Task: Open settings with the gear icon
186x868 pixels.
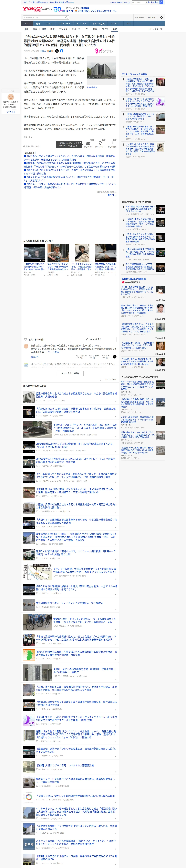Action: click(161, 18)
